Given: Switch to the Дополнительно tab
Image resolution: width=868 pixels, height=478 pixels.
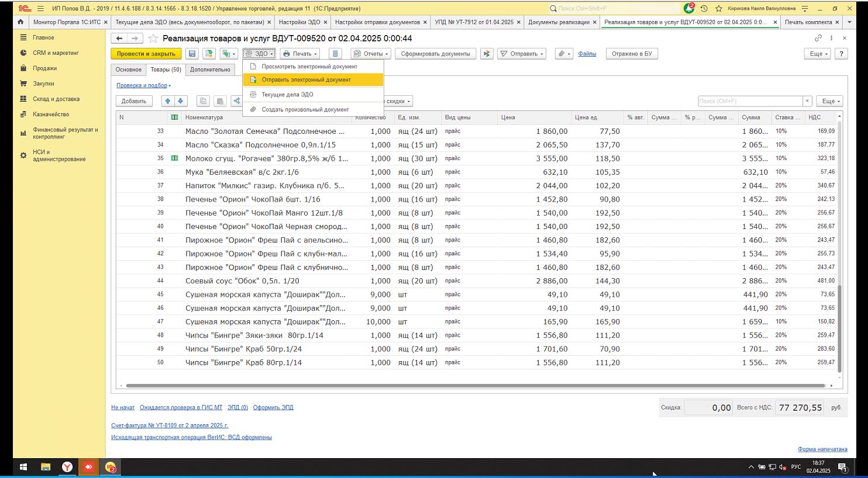Looking at the screenshot, I should click(210, 70).
